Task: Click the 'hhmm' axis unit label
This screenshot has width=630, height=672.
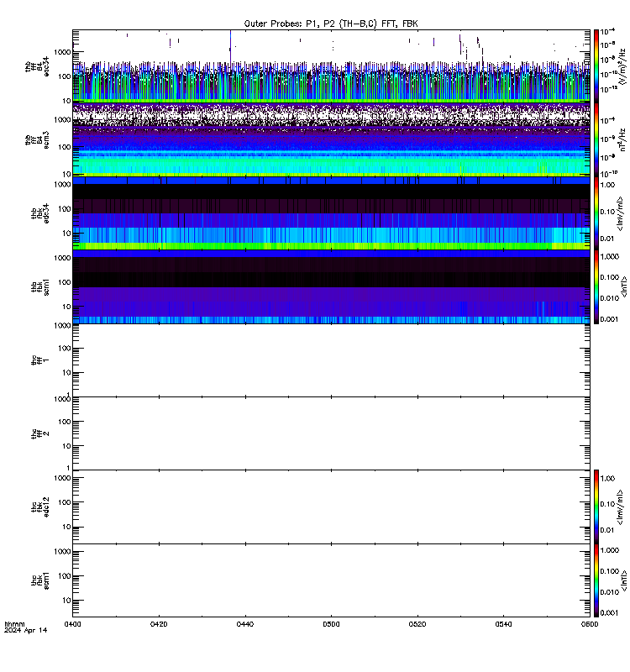Action: pyautogui.click(x=14, y=624)
